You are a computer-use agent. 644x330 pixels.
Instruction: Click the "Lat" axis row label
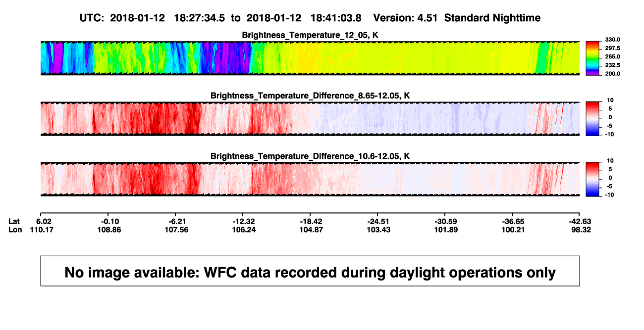point(13,221)
